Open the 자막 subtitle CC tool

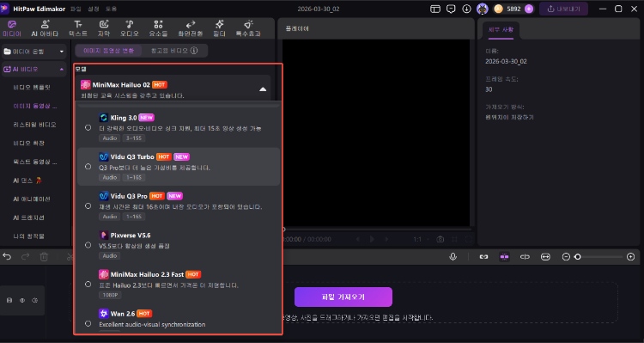click(x=104, y=28)
